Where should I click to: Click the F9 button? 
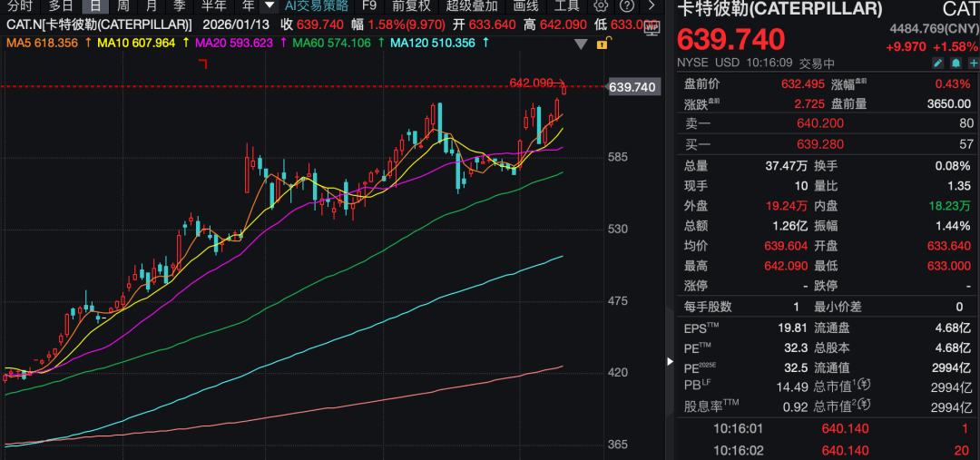[369, 5]
